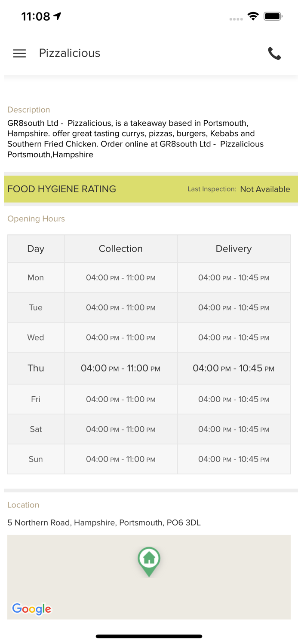Tap the Wi-Fi status icon
298x644 pixels.
click(253, 17)
